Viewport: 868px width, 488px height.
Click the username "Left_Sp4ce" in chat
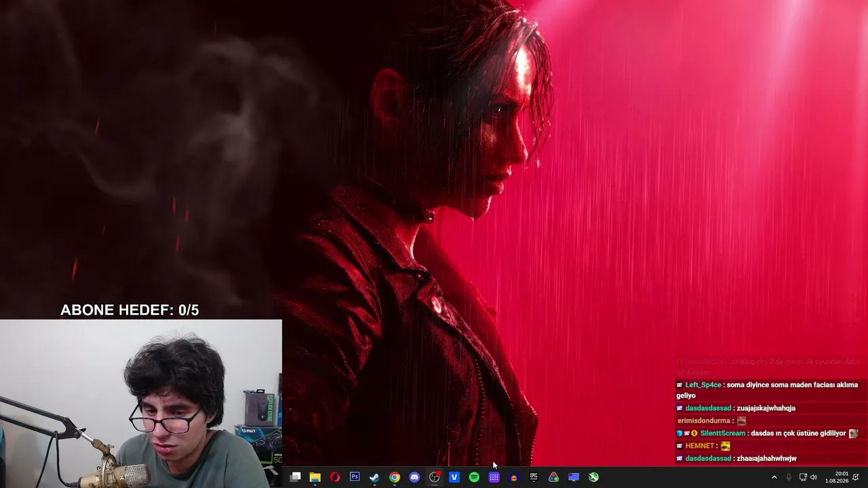coord(703,385)
